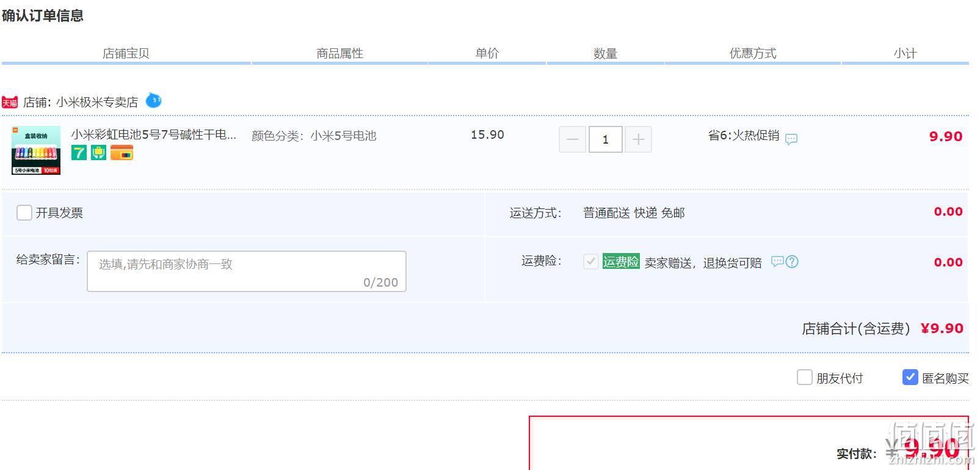
Task: Uncheck the 匿名购买 anonymous purchase option
Action: pyautogui.click(x=910, y=377)
